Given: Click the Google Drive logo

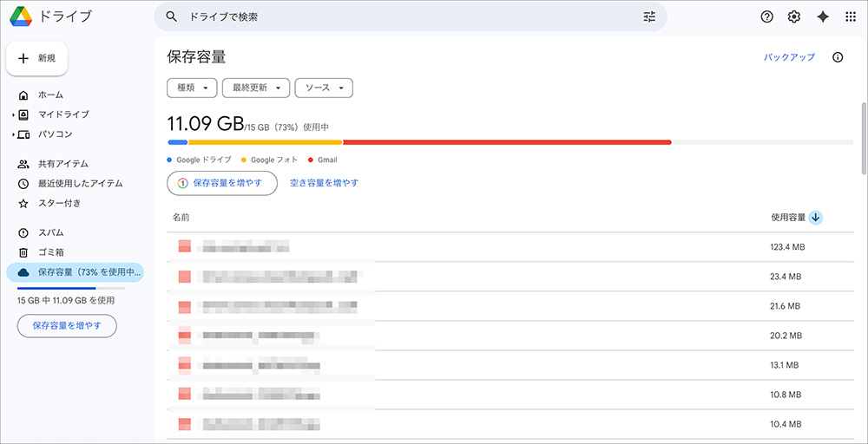Looking at the screenshot, I should coord(22,16).
